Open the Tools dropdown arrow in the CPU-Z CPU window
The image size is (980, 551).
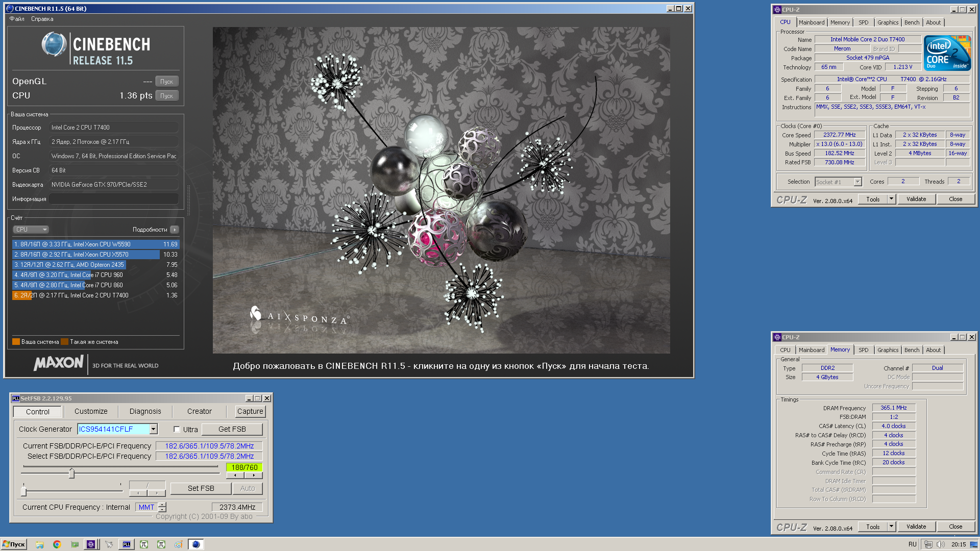click(891, 199)
